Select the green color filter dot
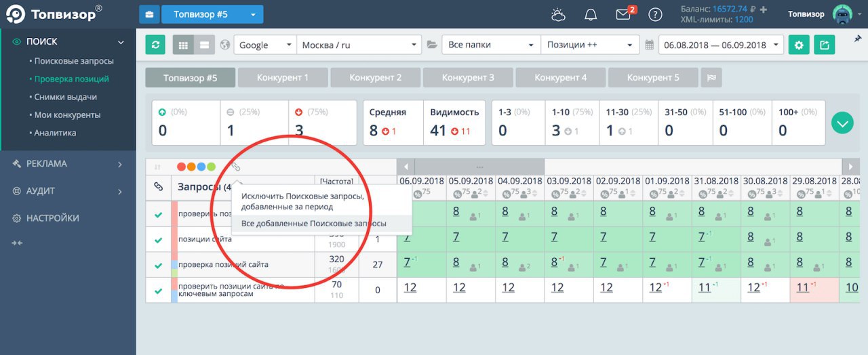Viewport: 868px width, 355px height. tap(211, 167)
